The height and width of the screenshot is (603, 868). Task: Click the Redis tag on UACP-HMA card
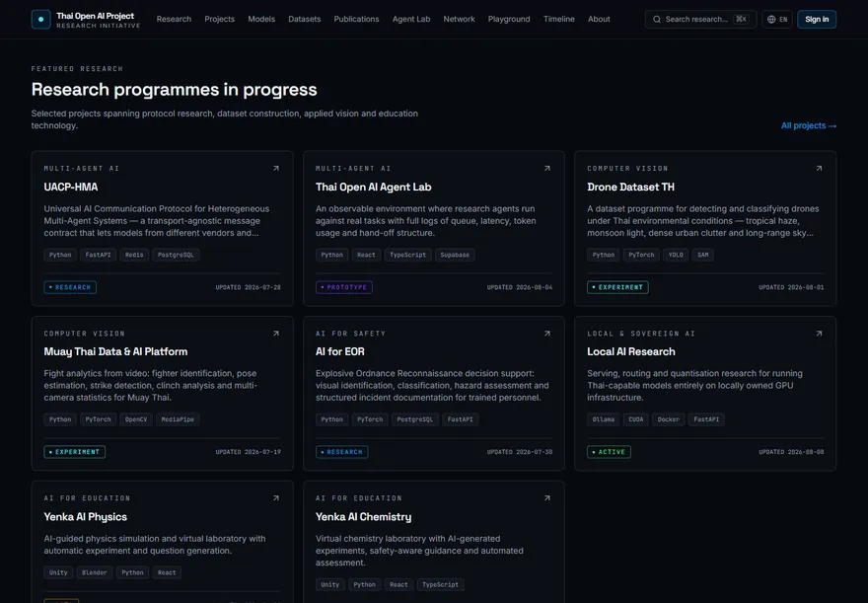tap(134, 255)
